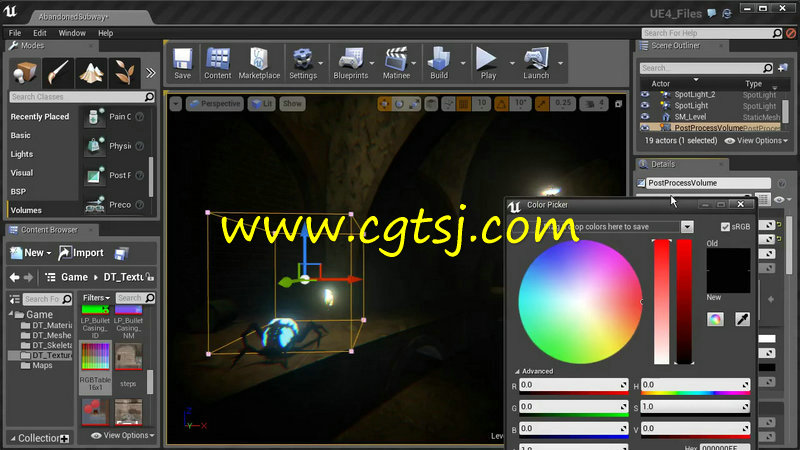The width and height of the screenshot is (800, 450).
Task: Click the Content Browser forward arrow
Action: [29, 277]
